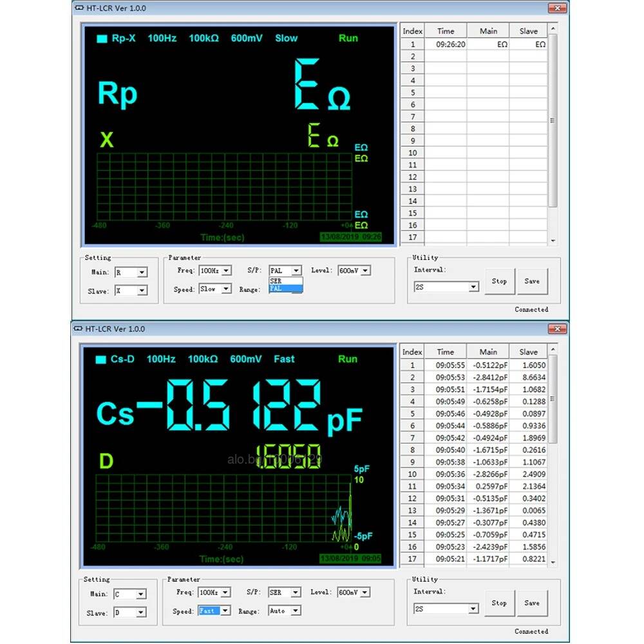Click Main column header in top table

(488, 31)
